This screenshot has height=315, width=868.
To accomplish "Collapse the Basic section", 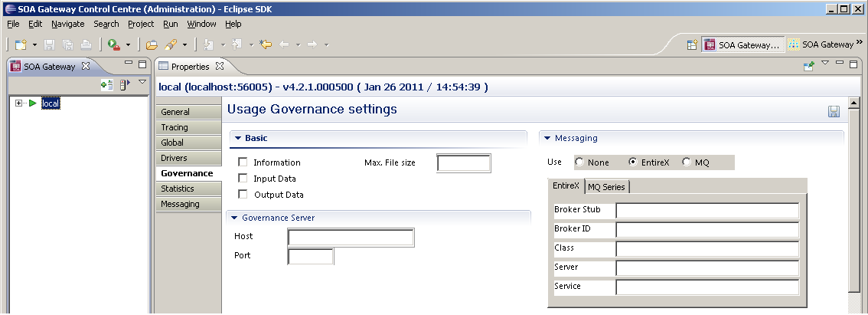I will pyautogui.click(x=237, y=138).
